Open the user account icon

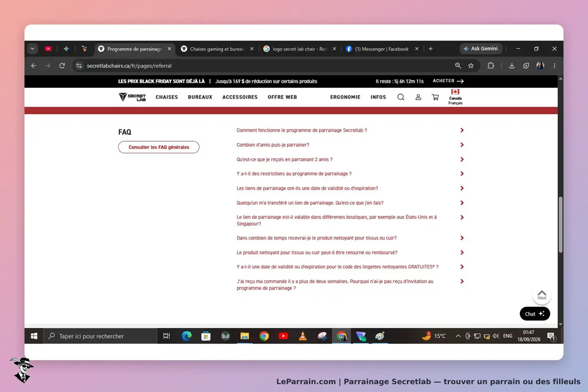[x=418, y=97]
